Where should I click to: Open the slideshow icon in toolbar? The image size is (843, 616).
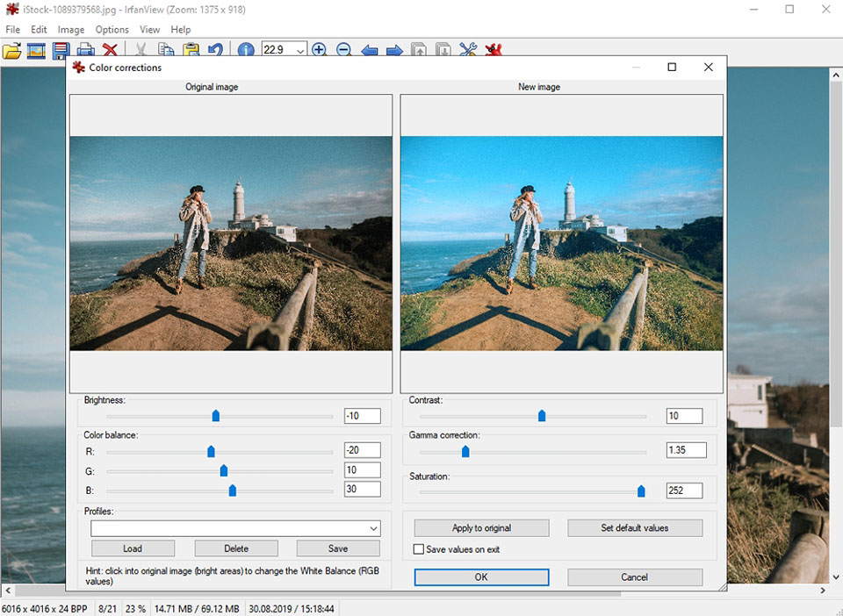click(36, 51)
